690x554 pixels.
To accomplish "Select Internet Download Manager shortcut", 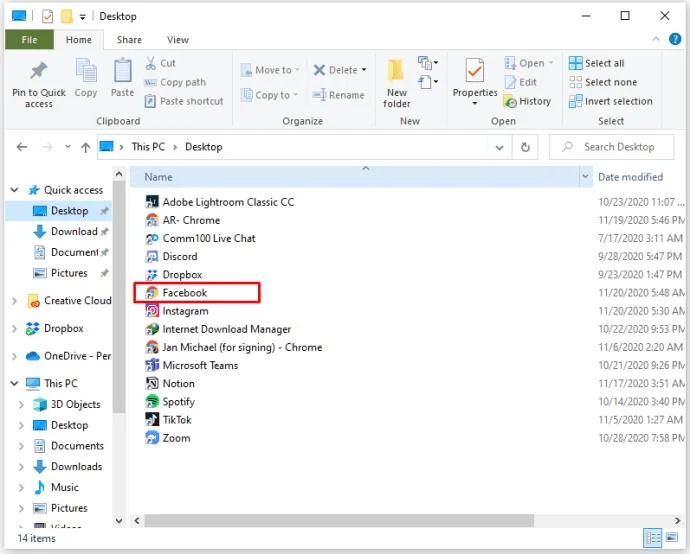I will (x=218, y=329).
